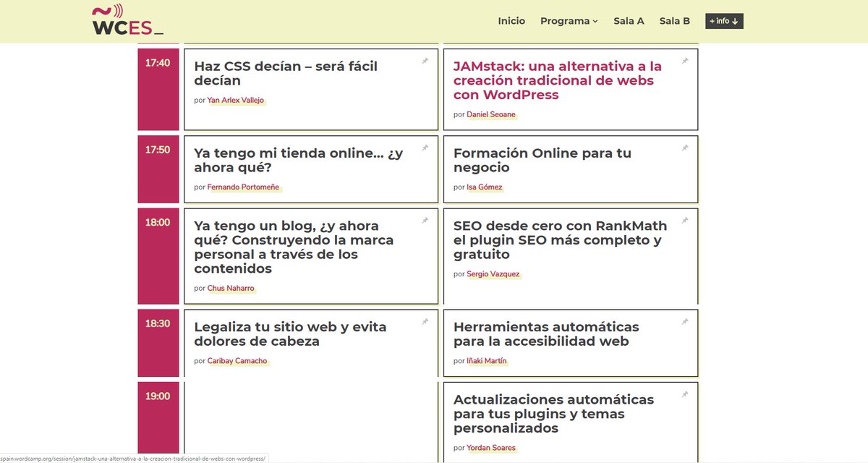Open 'Actualizaciones automáticas para tus plugins' session
The width and height of the screenshot is (868, 463).
(x=553, y=413)
